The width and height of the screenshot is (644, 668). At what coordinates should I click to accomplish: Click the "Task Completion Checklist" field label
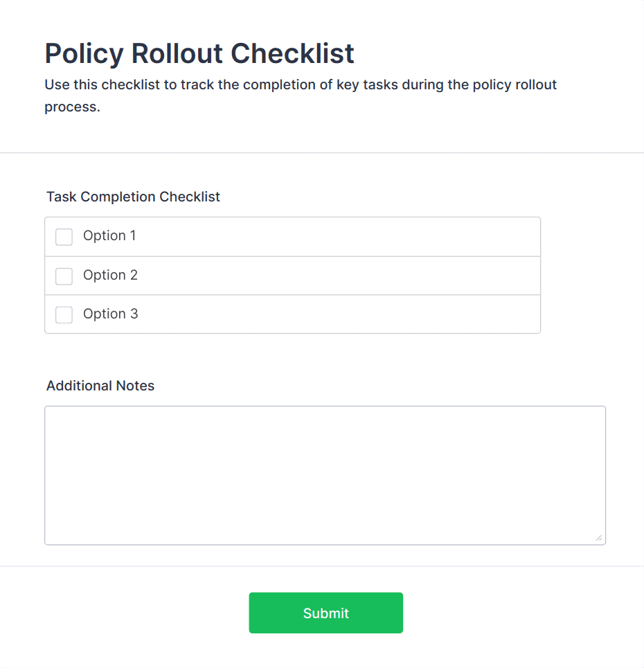point(133,197)
